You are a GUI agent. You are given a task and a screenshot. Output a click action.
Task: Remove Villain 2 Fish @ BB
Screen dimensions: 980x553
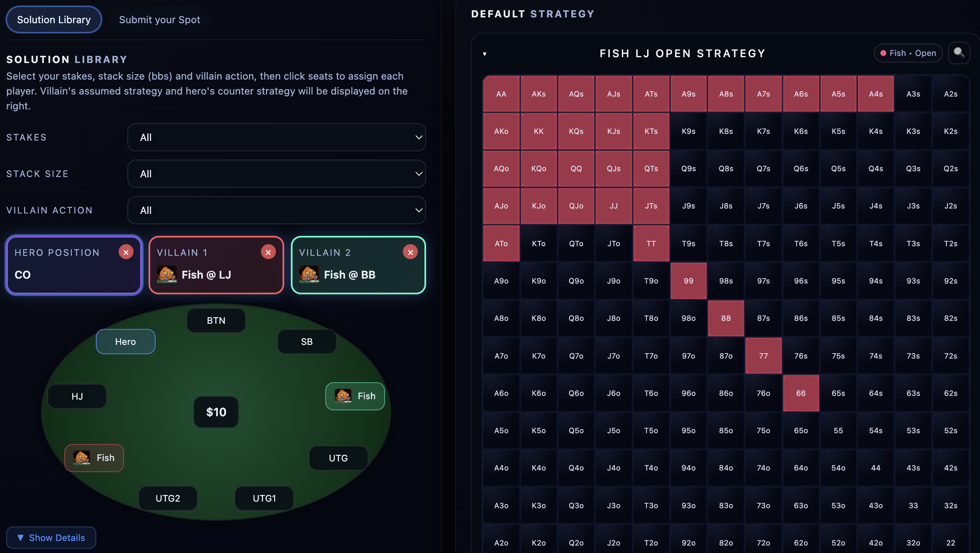point(410,252)
